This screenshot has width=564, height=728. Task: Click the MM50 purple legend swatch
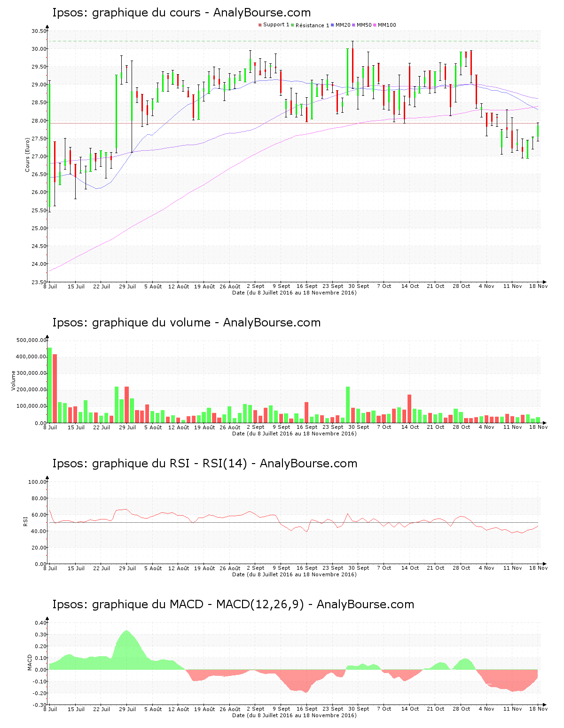click(354, 25)
